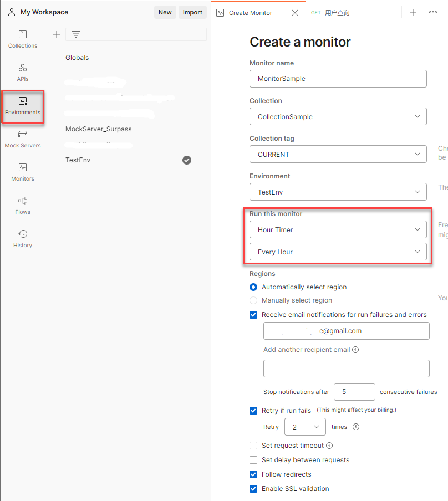The image size is (448, 501).
Task: Open the Monitors sidebar panel
Action: pos(22,173)
